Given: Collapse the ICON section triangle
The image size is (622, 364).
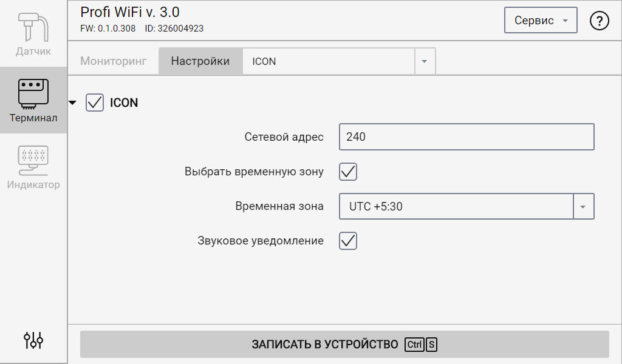Looking at the screenshot, I should [72, 103].
